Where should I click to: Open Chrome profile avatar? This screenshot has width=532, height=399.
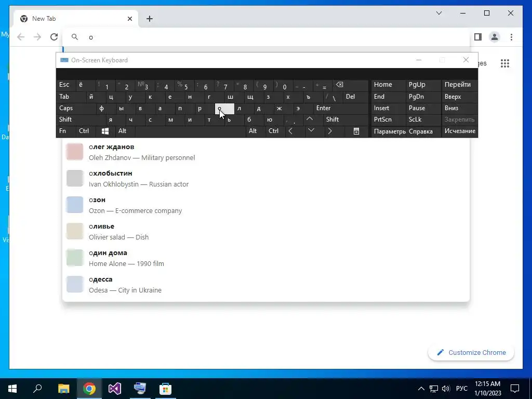[x=495, y=37]
